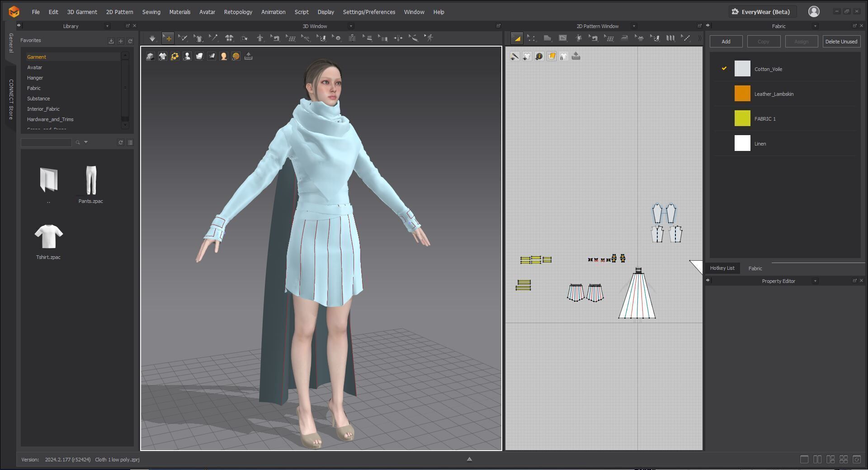Viewport: 868px width, 470px height.
Task: Choose the Internal Polygon tool in 2D toolbar
Action: pos(563,38)
